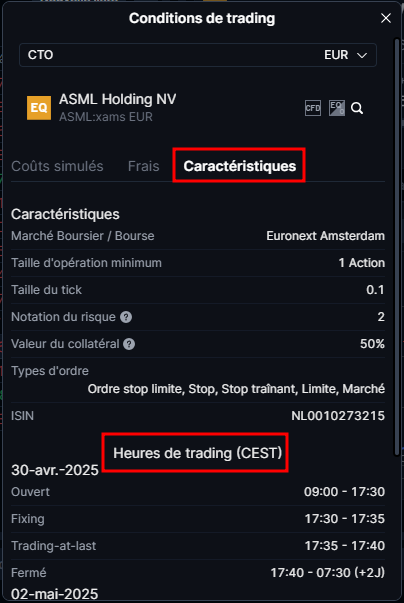
Task: Select the Caractéristiques tab
Action: click(x=239, y=166)
